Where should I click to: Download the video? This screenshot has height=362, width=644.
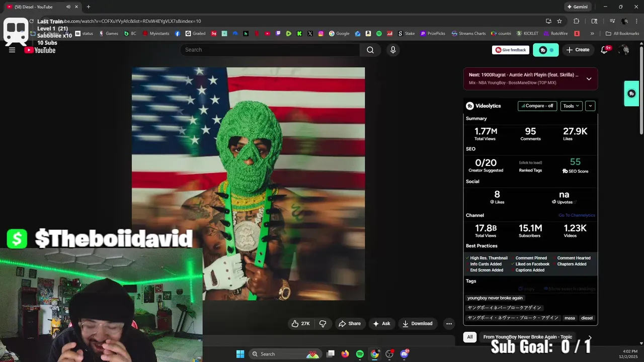click(x=418, y=324)
